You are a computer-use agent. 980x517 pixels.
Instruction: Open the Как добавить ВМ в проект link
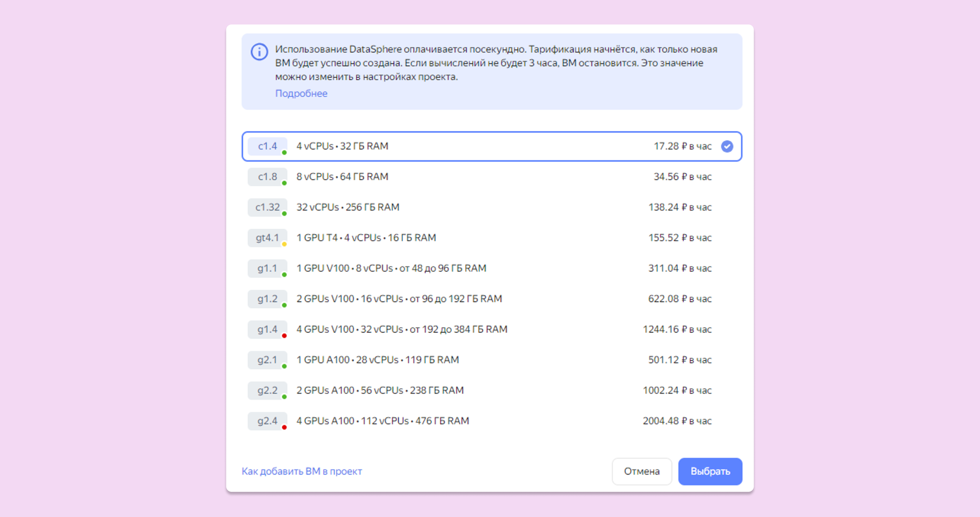302,471
